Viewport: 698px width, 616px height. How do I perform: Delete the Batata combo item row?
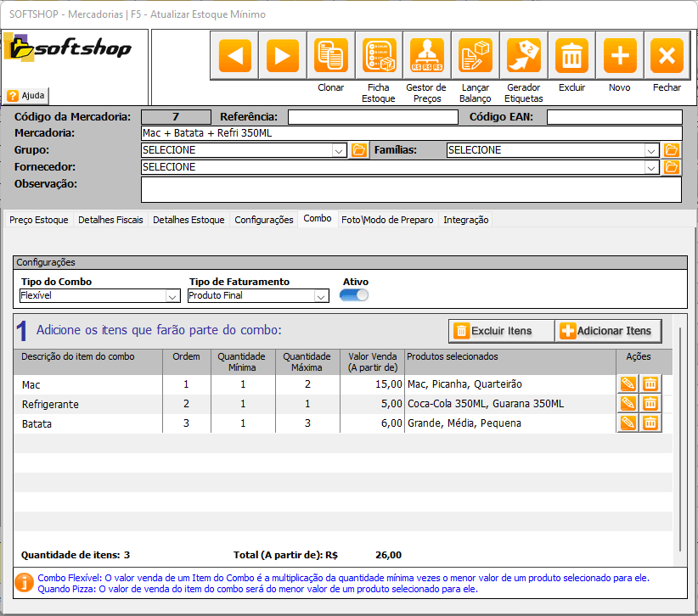[650, 422]
